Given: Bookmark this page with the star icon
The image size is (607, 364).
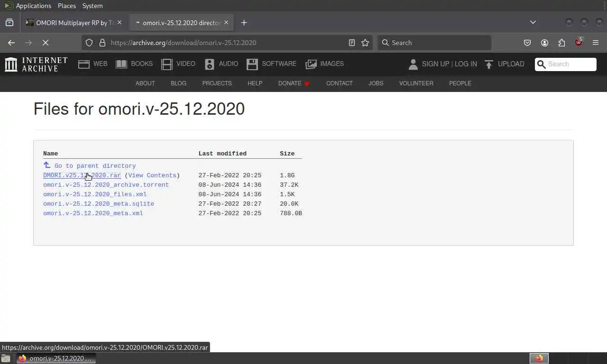Looking at the screenshot, I should pos(365,43).
